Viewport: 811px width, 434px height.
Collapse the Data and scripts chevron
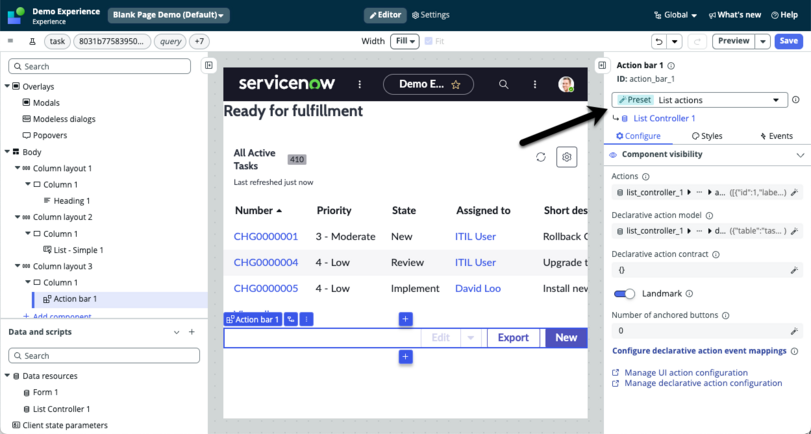[x=176, y=332]
